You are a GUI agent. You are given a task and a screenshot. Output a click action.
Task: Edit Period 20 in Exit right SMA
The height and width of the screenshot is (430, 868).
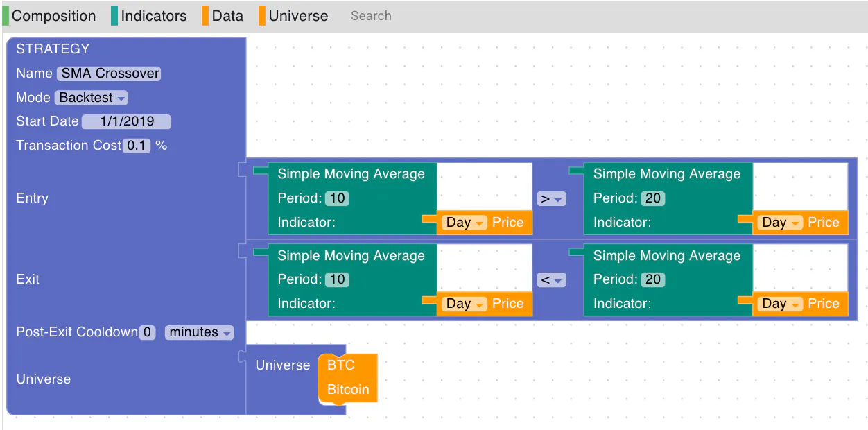[653, 279]
